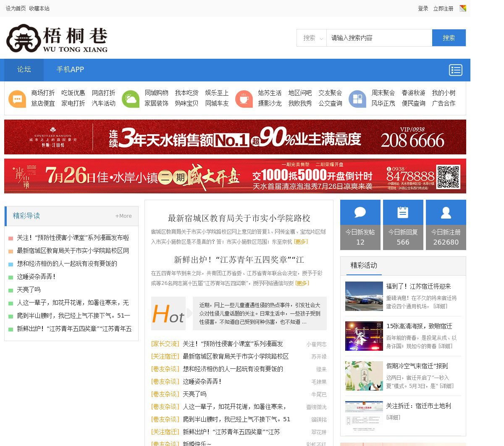Viewport: 504px width, 446px height.
Task: Switch to the 手机APP tab
Action: tap(70, 70)
